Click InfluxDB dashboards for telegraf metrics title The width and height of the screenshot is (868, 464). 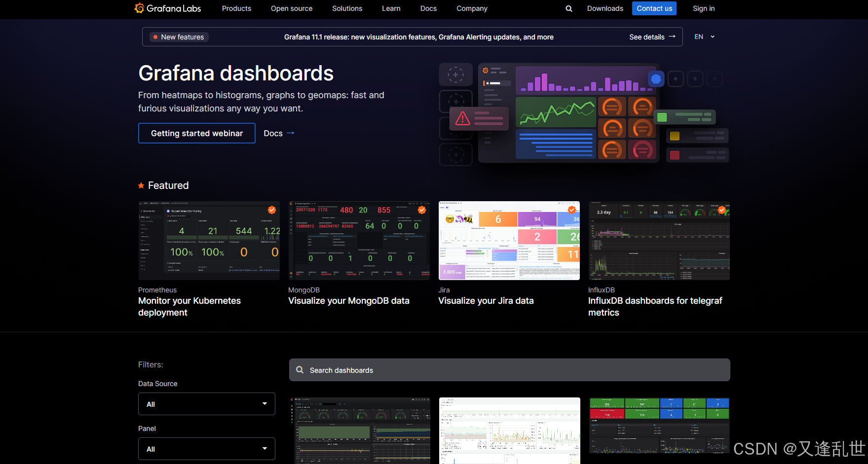tap(655, 307)
